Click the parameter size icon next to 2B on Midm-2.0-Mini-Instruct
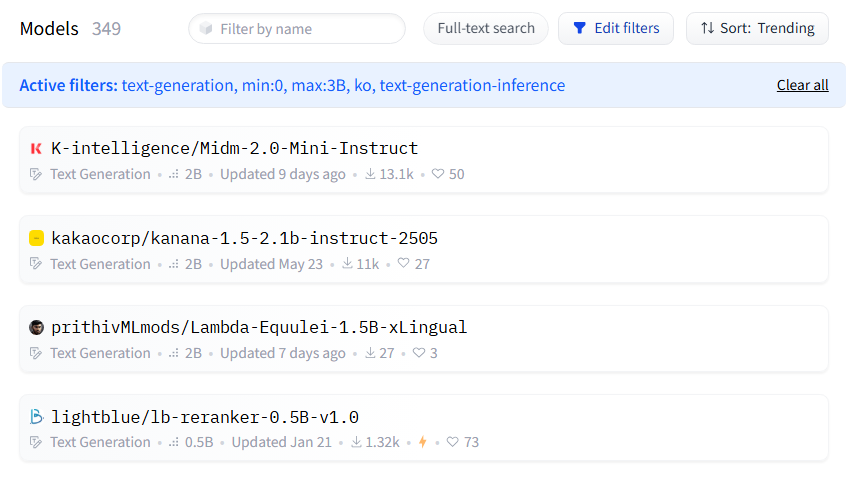The width and height of the screenshot is (862, 480). tap(174, 175)
